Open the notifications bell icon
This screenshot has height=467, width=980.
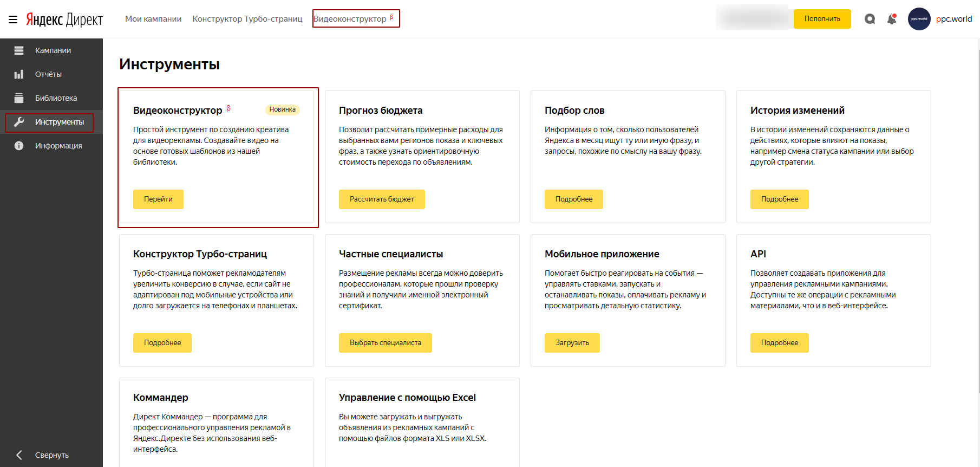point(892,19)
